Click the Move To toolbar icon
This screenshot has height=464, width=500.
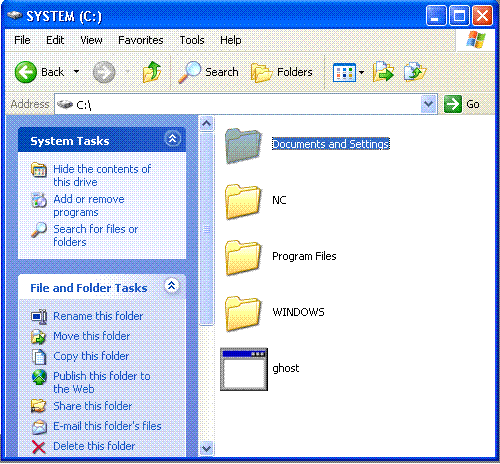click(383, 72)
